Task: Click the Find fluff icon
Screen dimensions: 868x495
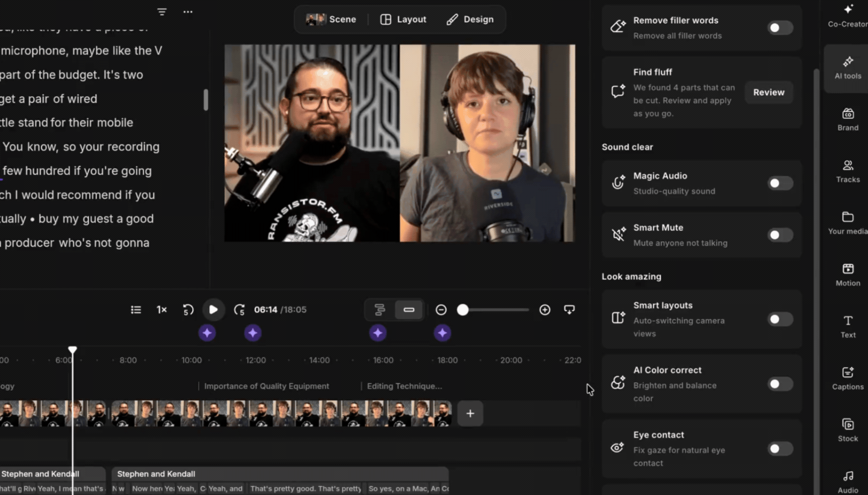Action: point(618,91)
